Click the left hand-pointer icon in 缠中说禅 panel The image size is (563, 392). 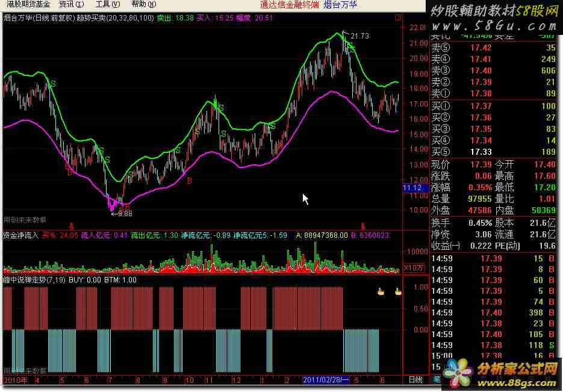(381, 291)
